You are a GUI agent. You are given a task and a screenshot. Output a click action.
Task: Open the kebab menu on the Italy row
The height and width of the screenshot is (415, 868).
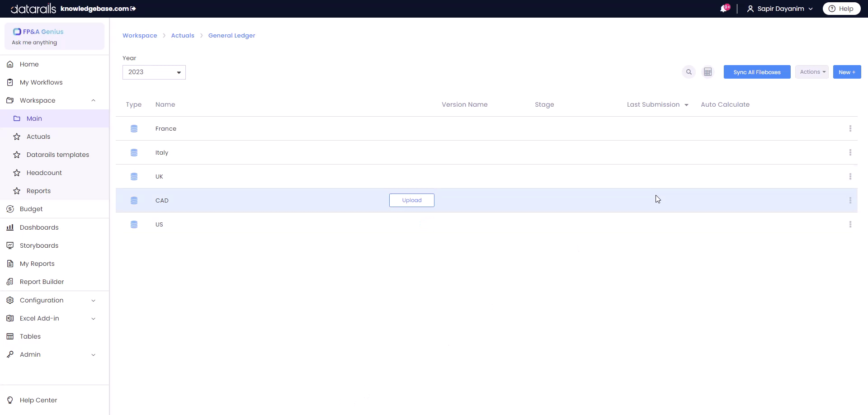pos(850,152)
